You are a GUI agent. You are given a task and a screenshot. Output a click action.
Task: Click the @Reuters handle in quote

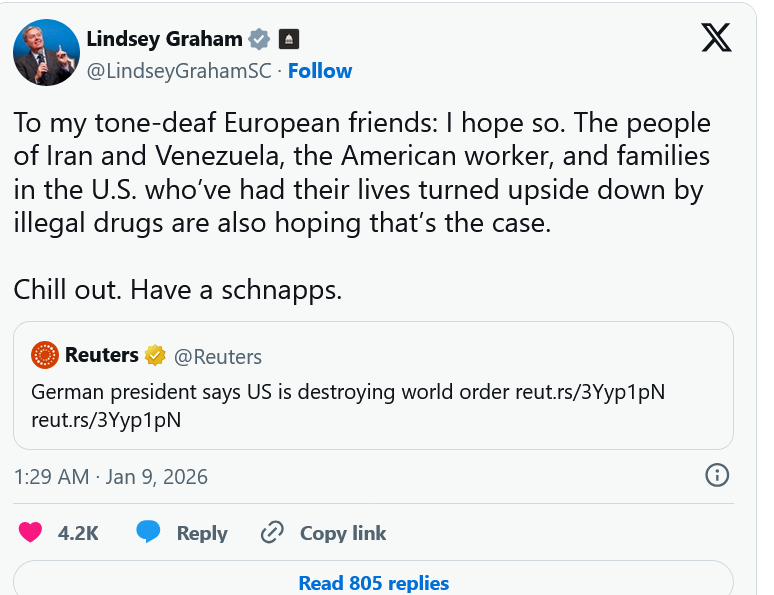pyautogui.click(x=218, y=356)
